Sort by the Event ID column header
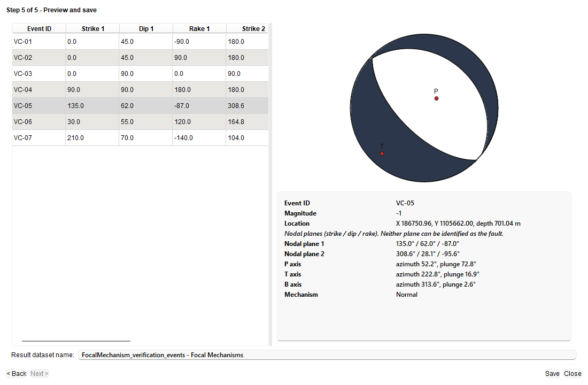588x385 pixels. pyautogui.click(x=39, y=28)
